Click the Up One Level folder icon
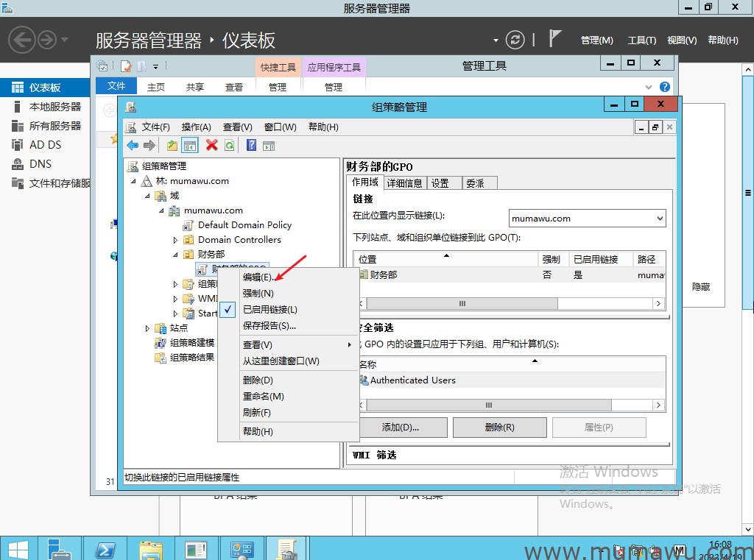This screenshot has width=754, height=560. pos(172,145)
